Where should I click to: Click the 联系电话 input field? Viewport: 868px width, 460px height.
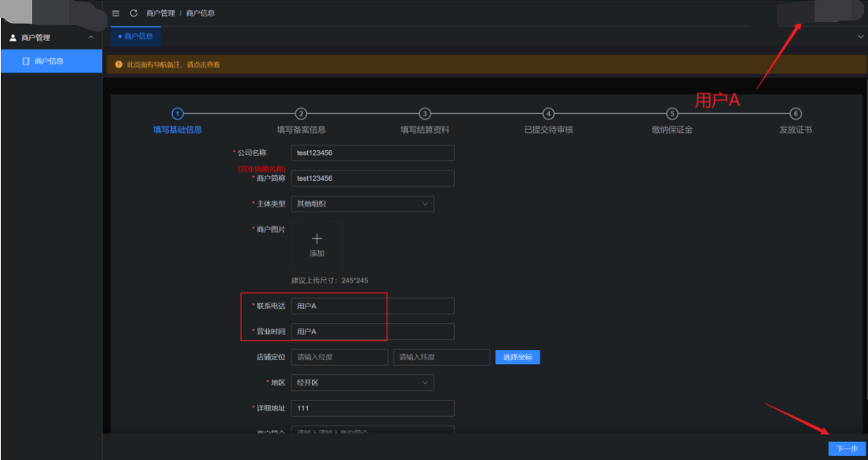(373, 306)
